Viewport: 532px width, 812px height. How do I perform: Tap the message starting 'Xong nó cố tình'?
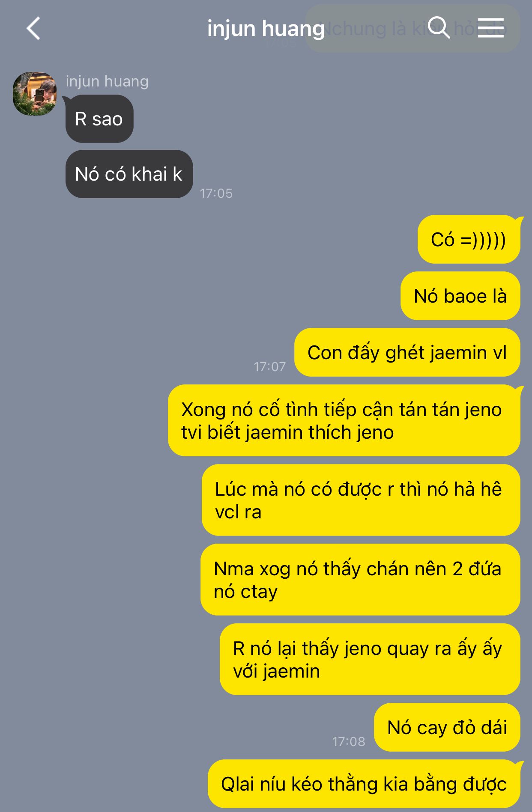tap(344, 420)
